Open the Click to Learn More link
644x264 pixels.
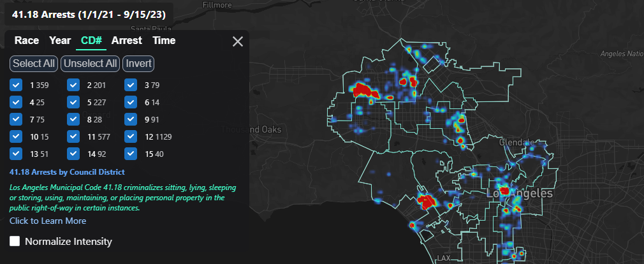point(48,221)
